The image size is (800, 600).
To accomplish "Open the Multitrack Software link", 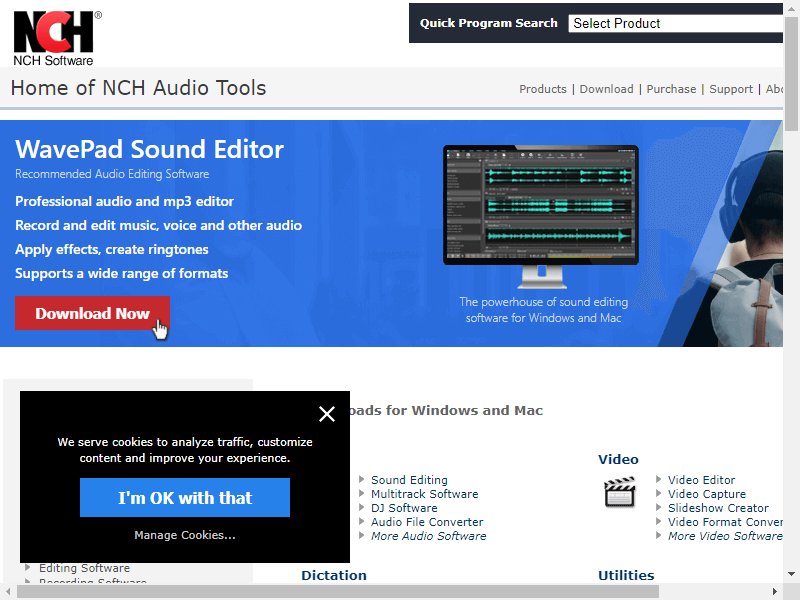I will 424,494.
